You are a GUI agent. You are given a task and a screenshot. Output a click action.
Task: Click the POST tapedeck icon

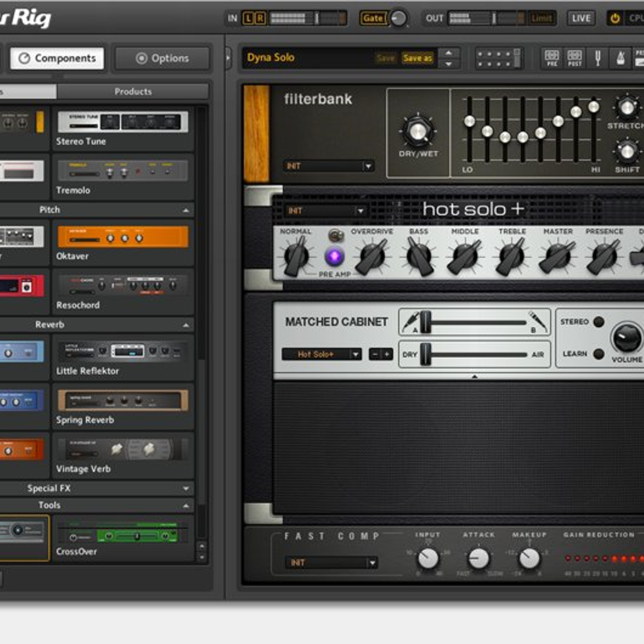pos(573,58)
